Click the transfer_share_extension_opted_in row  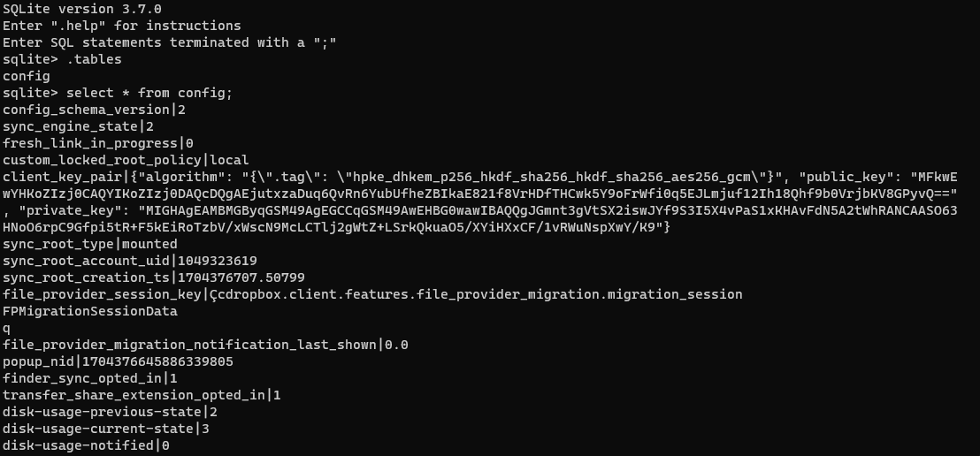[x=142, y=395]
